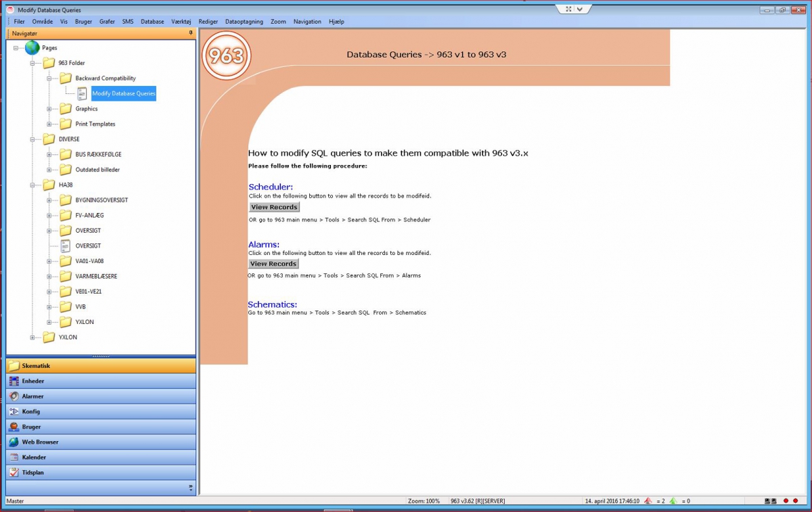Click the 963 round logo on the page

(x=227, y=55)
